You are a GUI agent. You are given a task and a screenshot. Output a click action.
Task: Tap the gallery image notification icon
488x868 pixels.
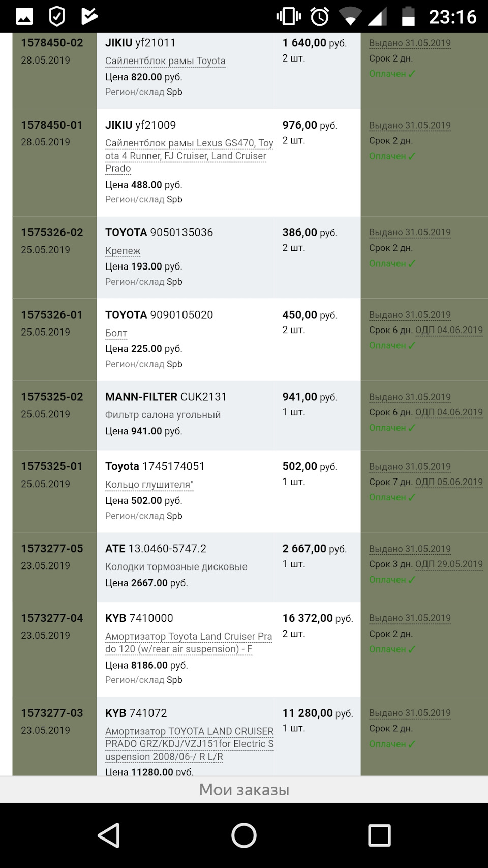click(24, 17)
